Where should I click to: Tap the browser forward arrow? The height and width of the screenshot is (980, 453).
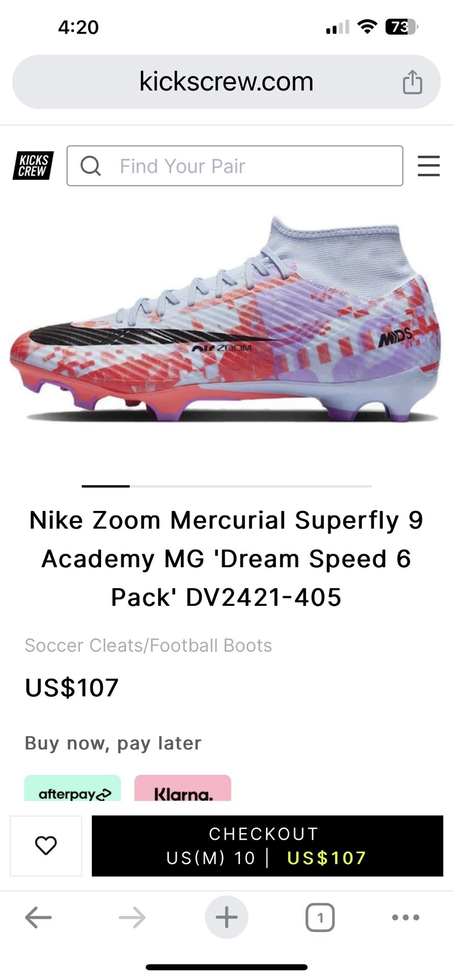click(132, 918)
